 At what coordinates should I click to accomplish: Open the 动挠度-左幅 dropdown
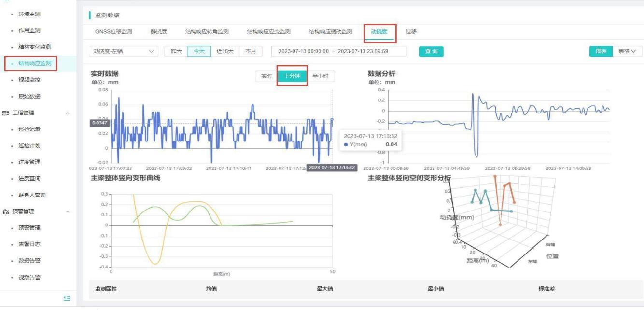124,51
